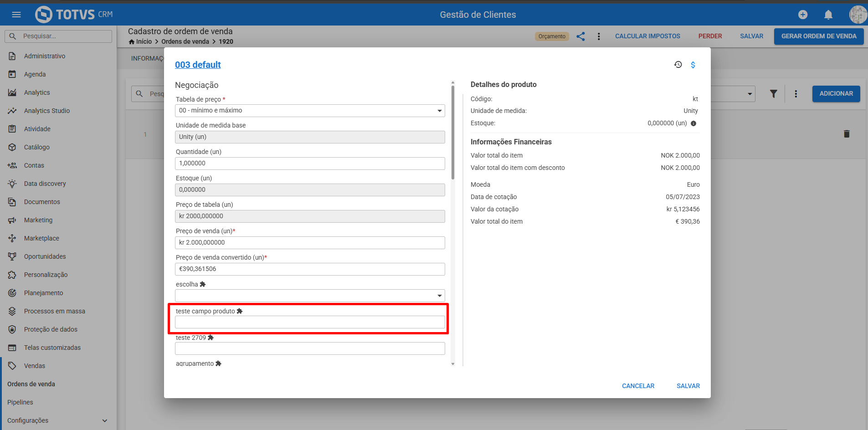This screenshot has height=430, width=868.
Task: Expand the Configurações section
Action: tap(57, 420)
